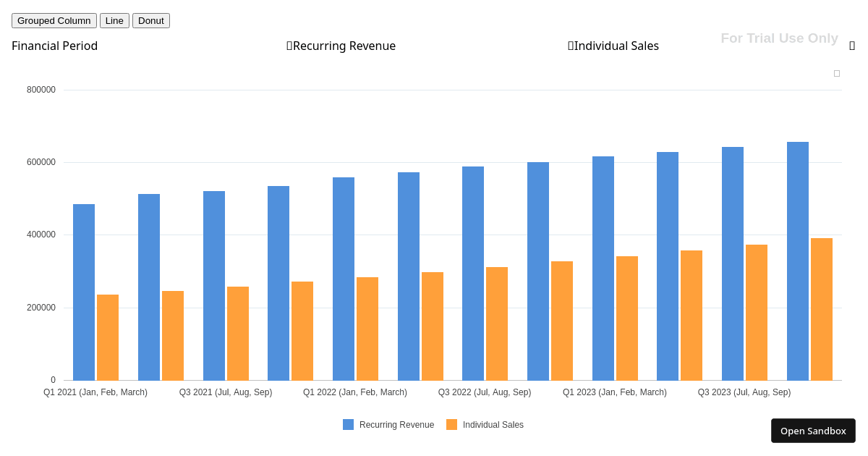Image resolution: width=868 pixels, height=456 pixels.
Task: Select Q1 2021 Individual Sales orange bar
Action: click(108, 337)
